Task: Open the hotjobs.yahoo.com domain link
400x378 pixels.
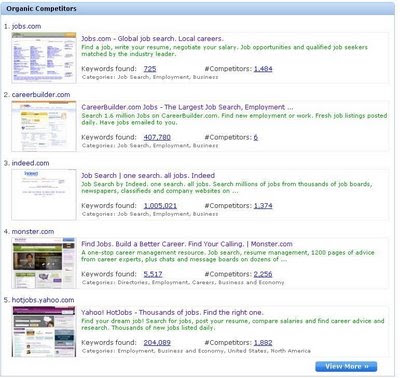Action: click(x=43, y=300)
